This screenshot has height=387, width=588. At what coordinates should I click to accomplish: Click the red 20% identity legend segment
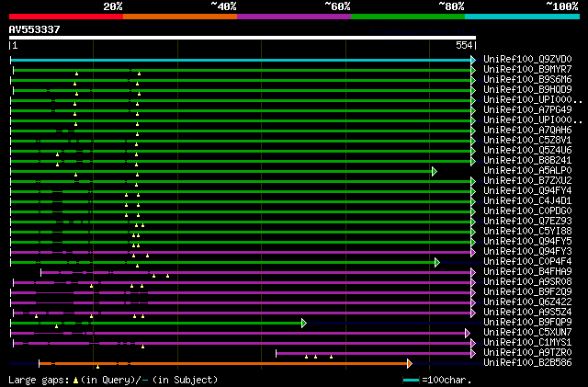coord(66,17)
